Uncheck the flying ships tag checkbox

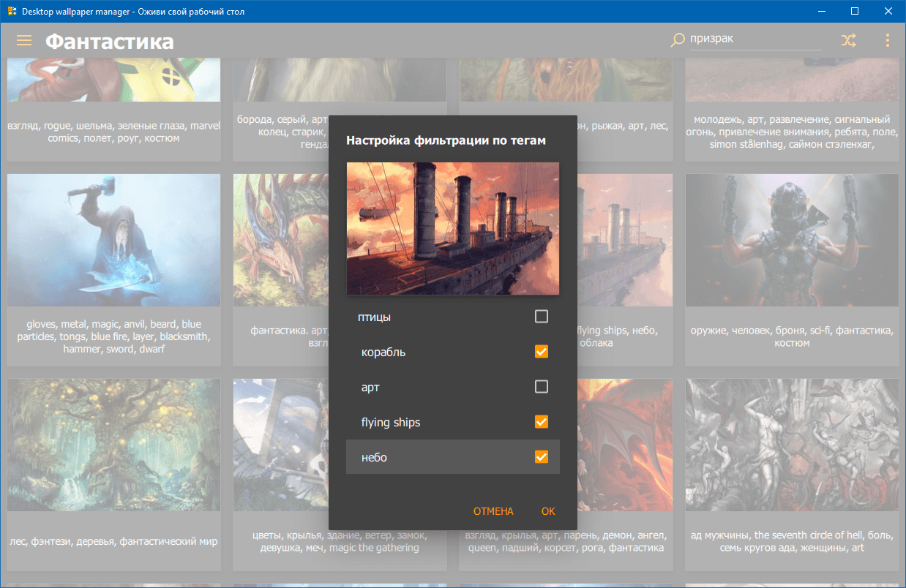coord(542,422)
